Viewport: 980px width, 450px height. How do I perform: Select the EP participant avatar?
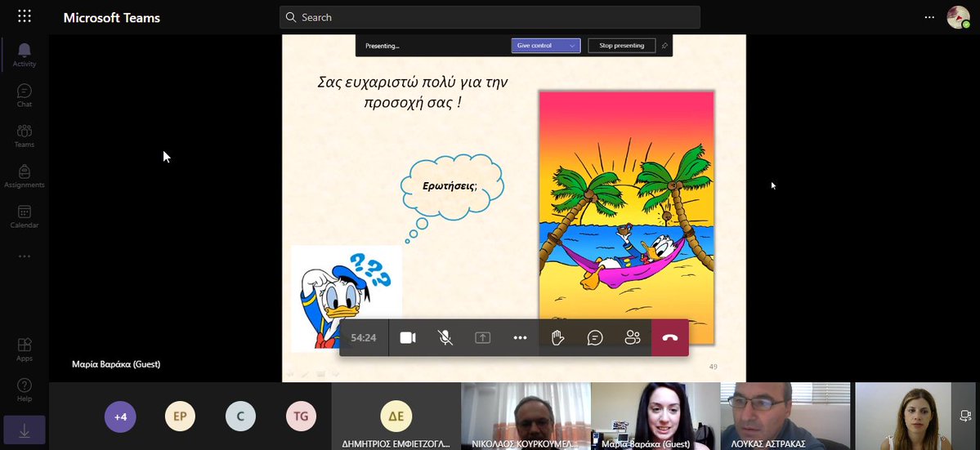(x=180, y=417)
